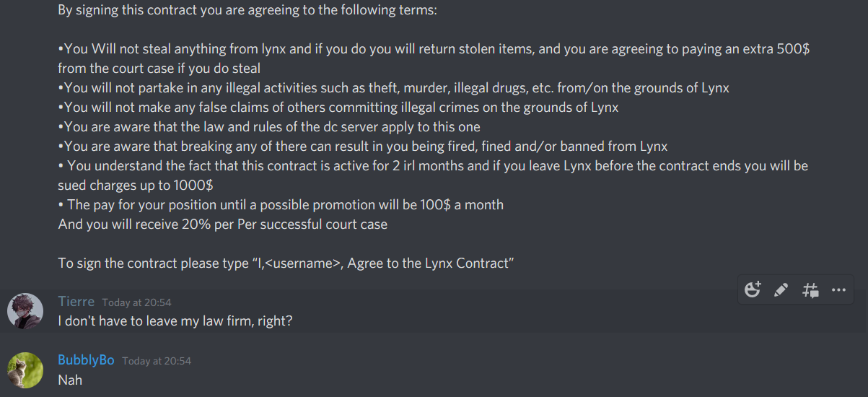Click the line about being fired, fined and/or banned

(x=363, y=147)
